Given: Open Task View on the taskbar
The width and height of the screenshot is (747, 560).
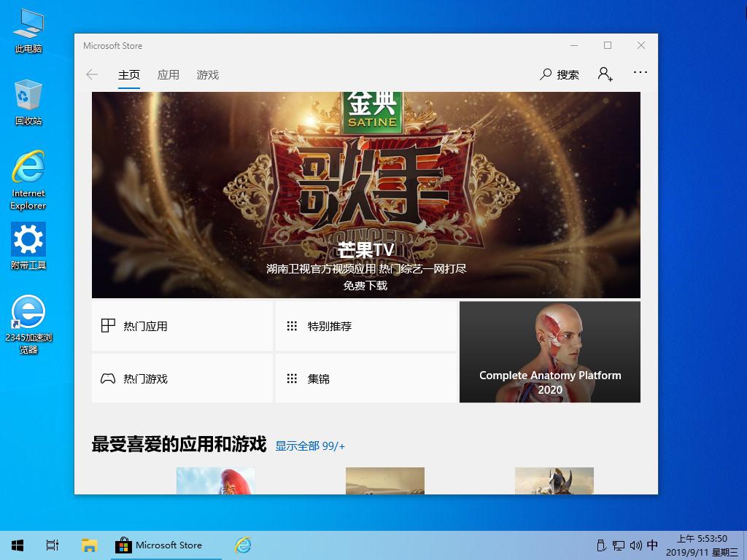Looking at the screenshot, I should (53, 545).
